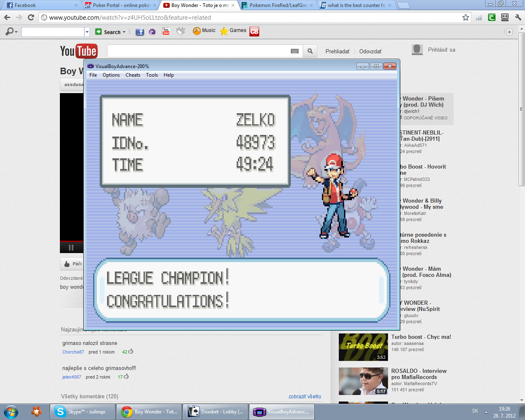Click the Chrome forward arrow
This screenshot has height=420, width=525.
(x=19, y=17)
